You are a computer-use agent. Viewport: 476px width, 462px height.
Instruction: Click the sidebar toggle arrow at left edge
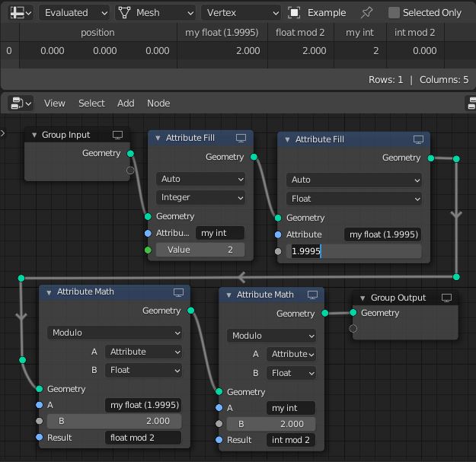click(x=3, y=133)
